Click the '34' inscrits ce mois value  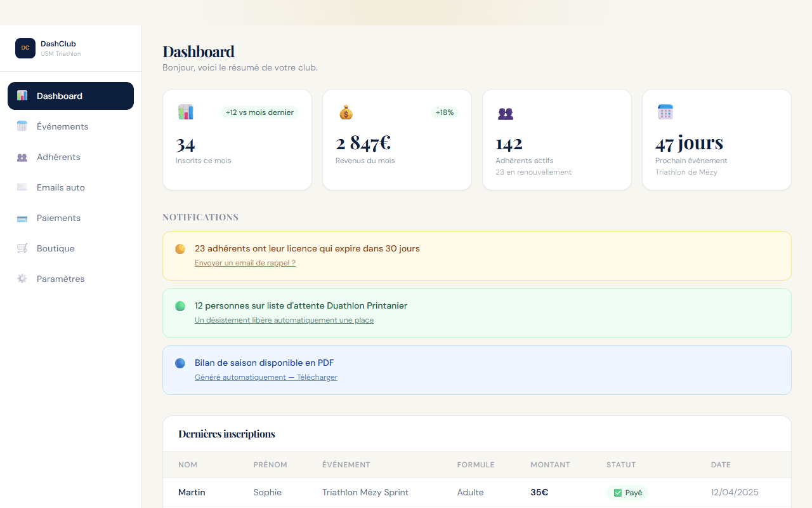pos(185,144)
